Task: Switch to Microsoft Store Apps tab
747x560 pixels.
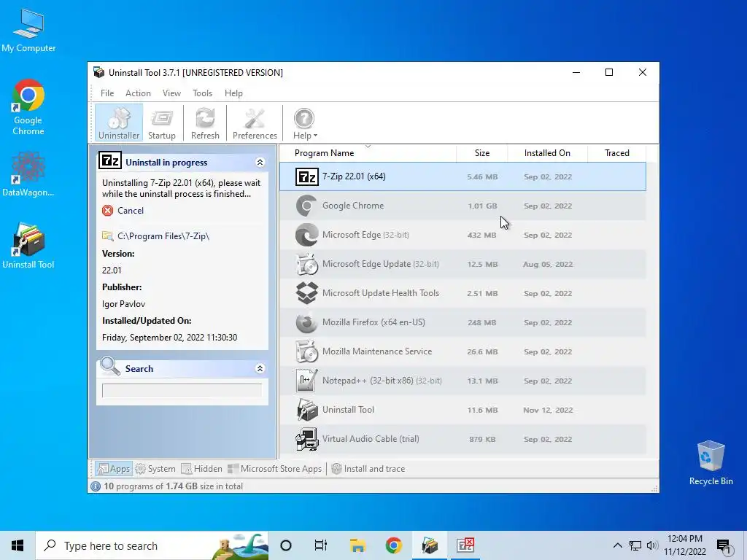Action: click(x=274, y=469)
